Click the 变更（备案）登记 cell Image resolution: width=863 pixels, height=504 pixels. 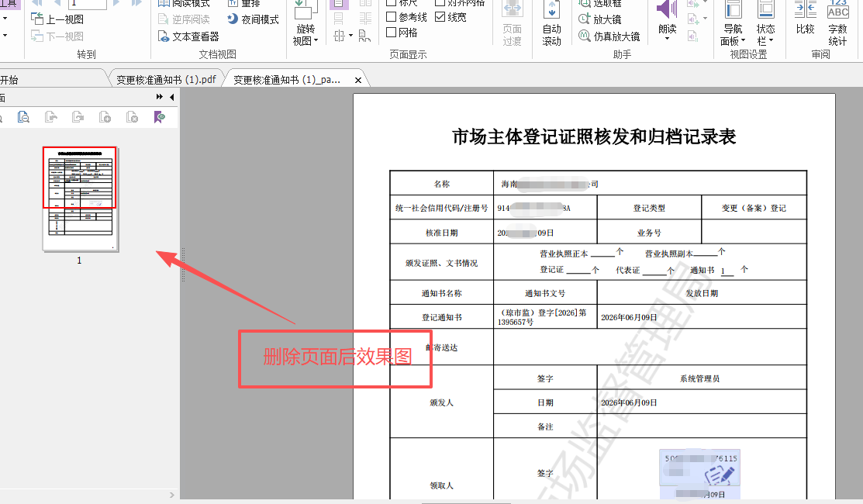pyautogui.click(x=754, y=208)
